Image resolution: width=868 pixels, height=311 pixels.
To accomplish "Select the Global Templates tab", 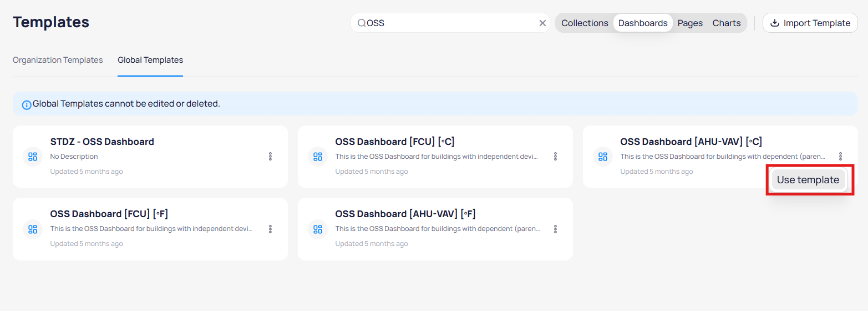I will click(150, 60).
